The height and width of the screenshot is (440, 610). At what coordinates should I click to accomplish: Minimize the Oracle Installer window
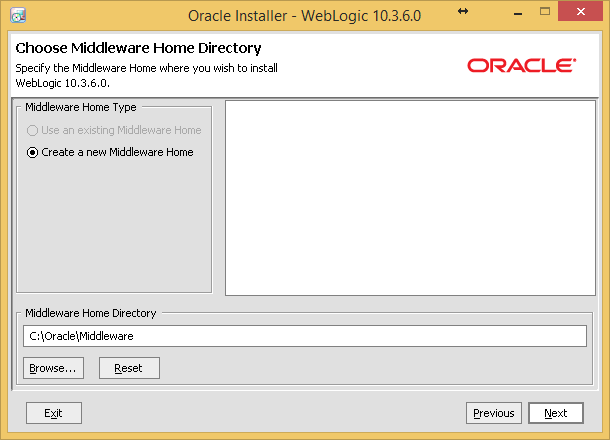tap(518, 13)
